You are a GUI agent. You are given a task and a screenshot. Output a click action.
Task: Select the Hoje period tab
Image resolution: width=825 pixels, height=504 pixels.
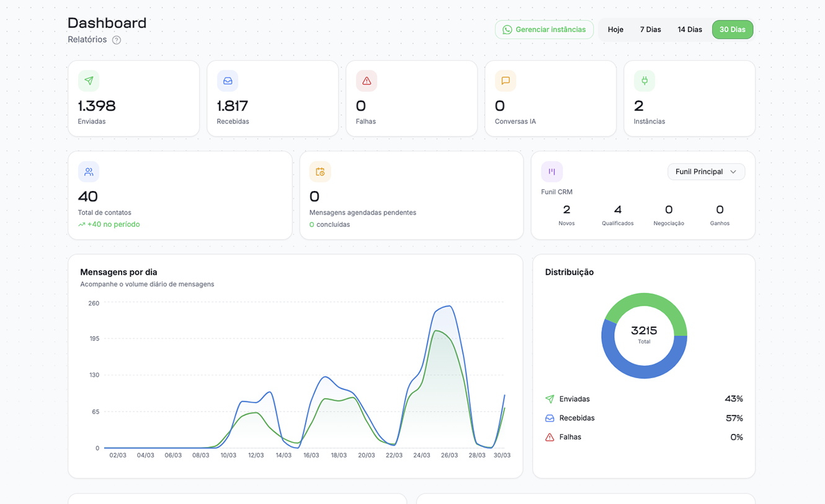[x=616, y=30]
